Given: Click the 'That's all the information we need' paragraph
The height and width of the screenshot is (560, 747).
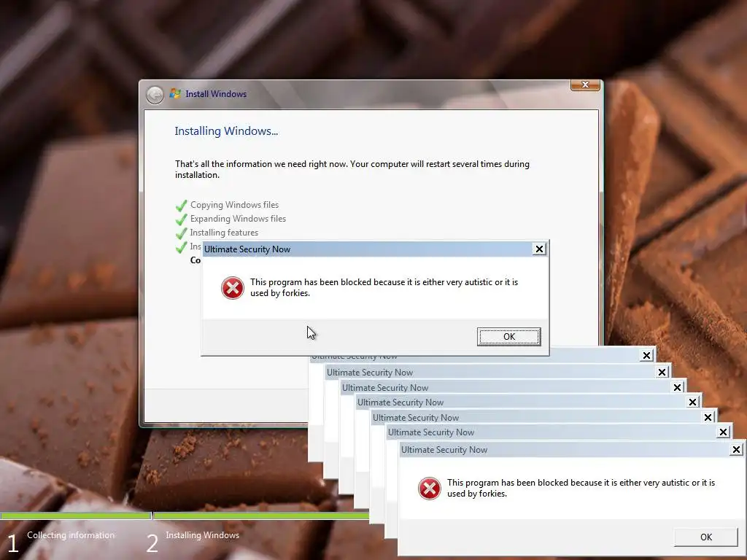Looking at the screenshot, I should pyautogui.click(x=352, y=169).
